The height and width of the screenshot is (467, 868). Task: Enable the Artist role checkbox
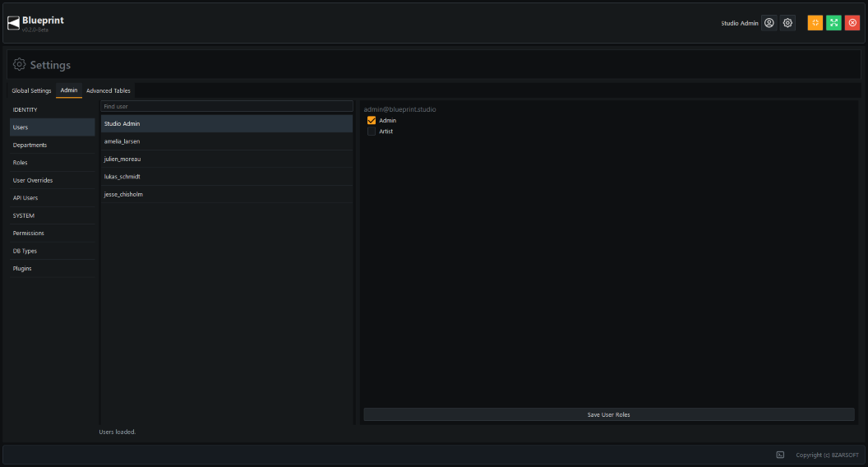(372, 132)
